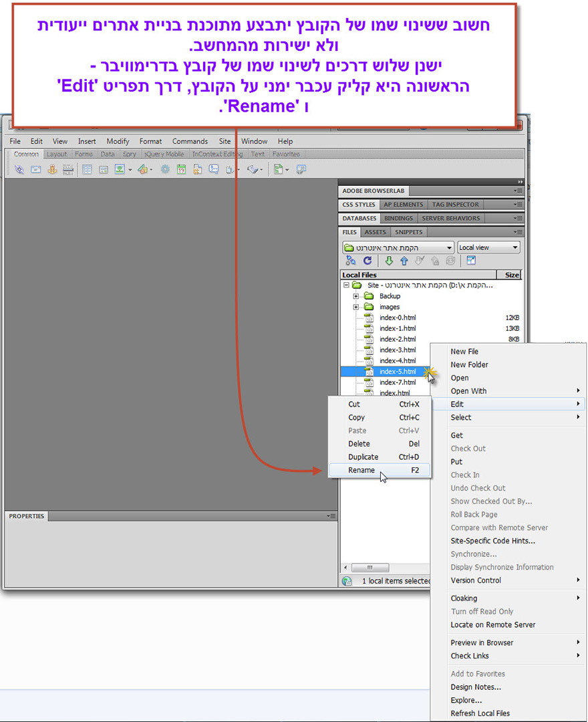Click the blue Put files arrow
The width and height of the screenshot is (588, 722).
[404, 261]
